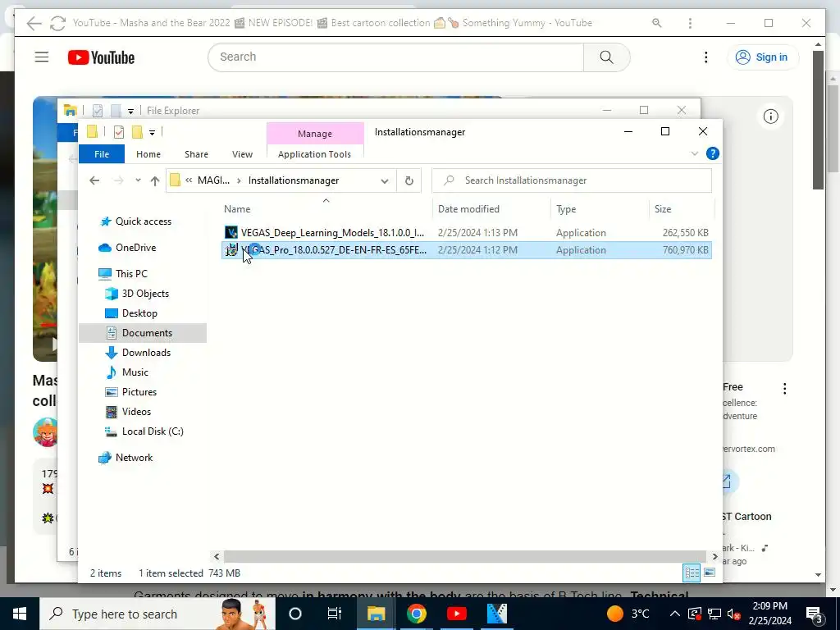Click the up-one-level arrow in Explorer
Image resolution: width=840 pixels, height=630 pixels.
tap(155, 181)
